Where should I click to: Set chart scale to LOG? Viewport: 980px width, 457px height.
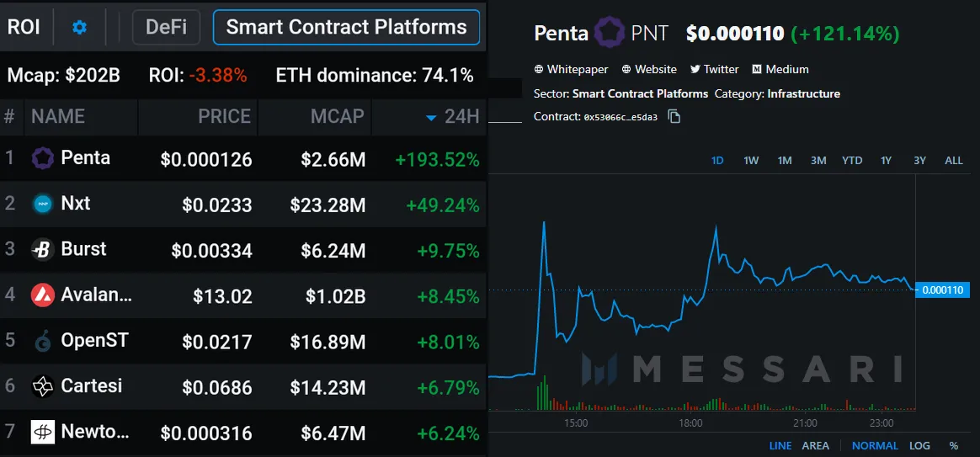point(920,446)
